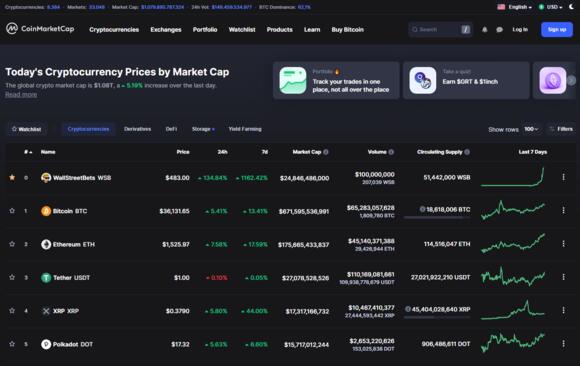Open the Storage category dropdown
This screenshot has height=366, width=580.
[x=203, y=129]
